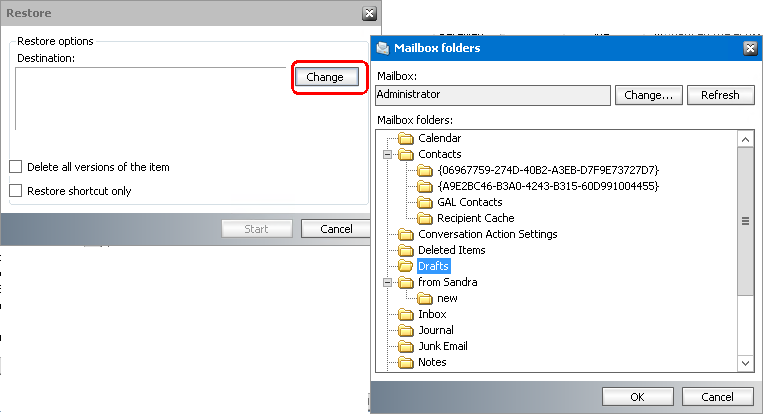This screenshot has width=763, height=414.
Task: Select the Inbox folder icon
Action: pos(405,315)
